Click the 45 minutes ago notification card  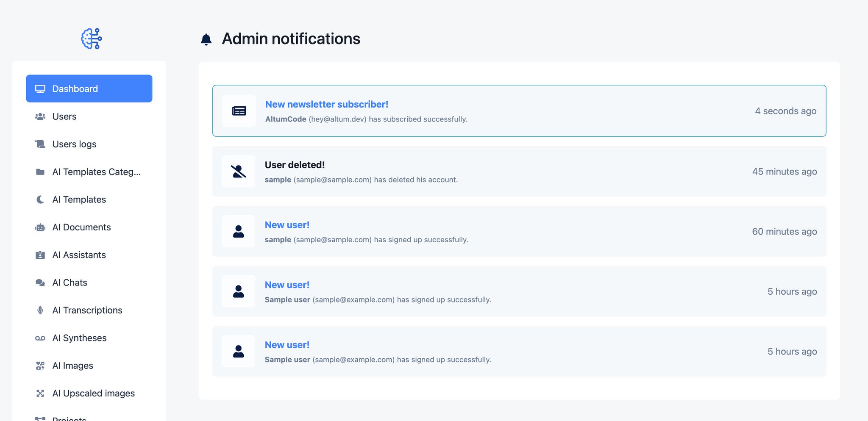pos(519,172)
